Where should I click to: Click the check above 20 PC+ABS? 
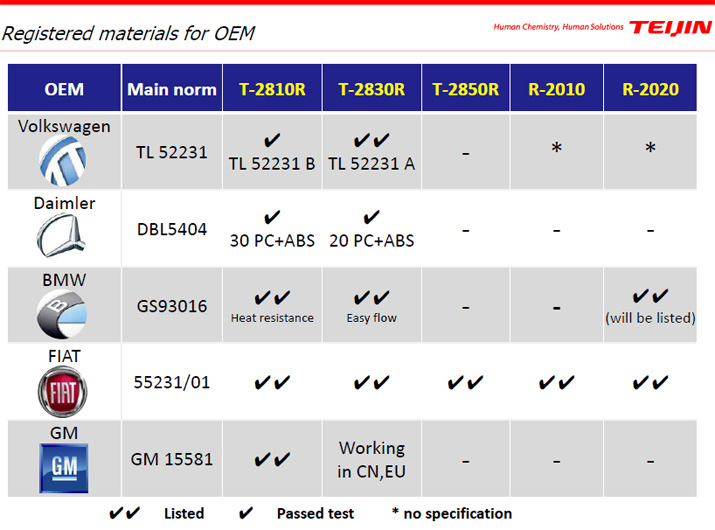click(x=372, y=217)
